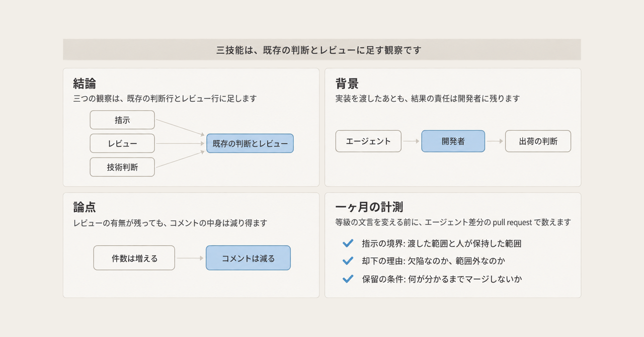The height and width of the screenshot is (337, 644).
Task: Click the arrow between エージェント and 開発者
Action: tap(411, 141)
